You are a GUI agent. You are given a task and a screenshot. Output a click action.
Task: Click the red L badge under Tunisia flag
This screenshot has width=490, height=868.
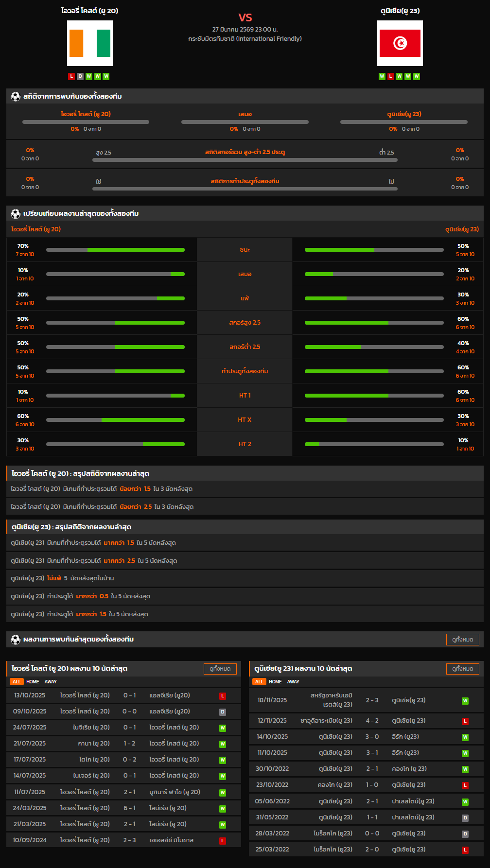pos(390,76)
